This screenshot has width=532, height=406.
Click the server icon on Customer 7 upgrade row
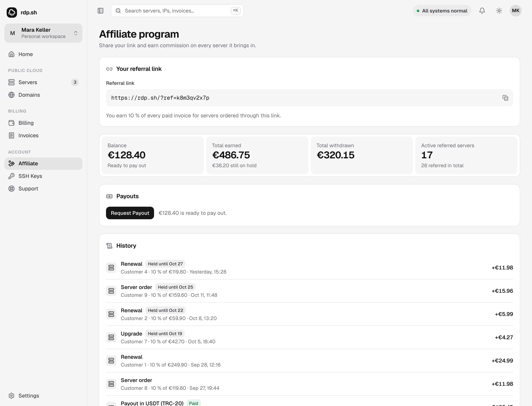pyautogui.click(x=111, y=337)
